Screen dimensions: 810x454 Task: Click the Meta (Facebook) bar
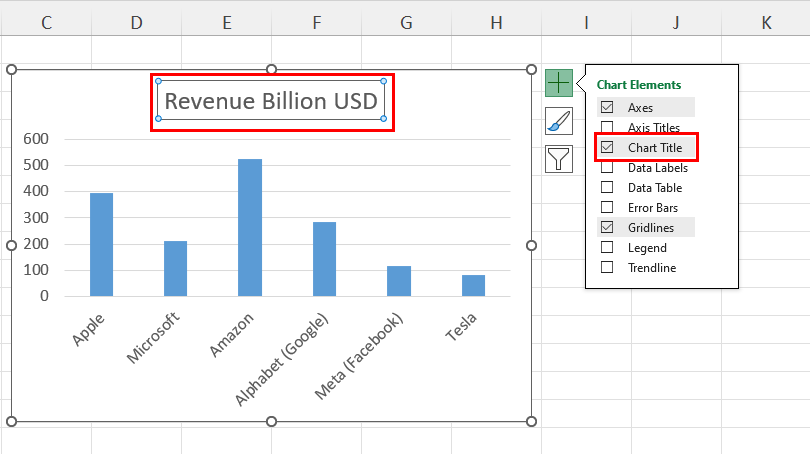399,281
